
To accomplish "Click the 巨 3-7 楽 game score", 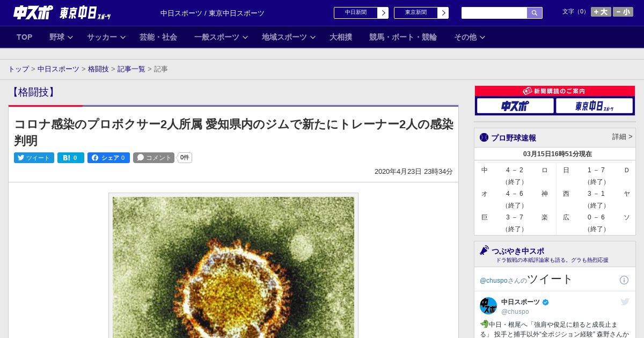I will pos(515,217).
